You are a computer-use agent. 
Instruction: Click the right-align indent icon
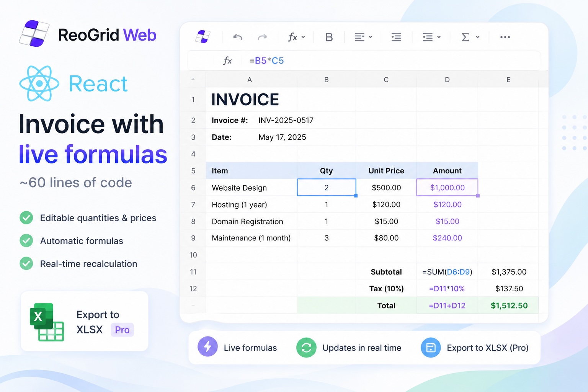[396, 37]
